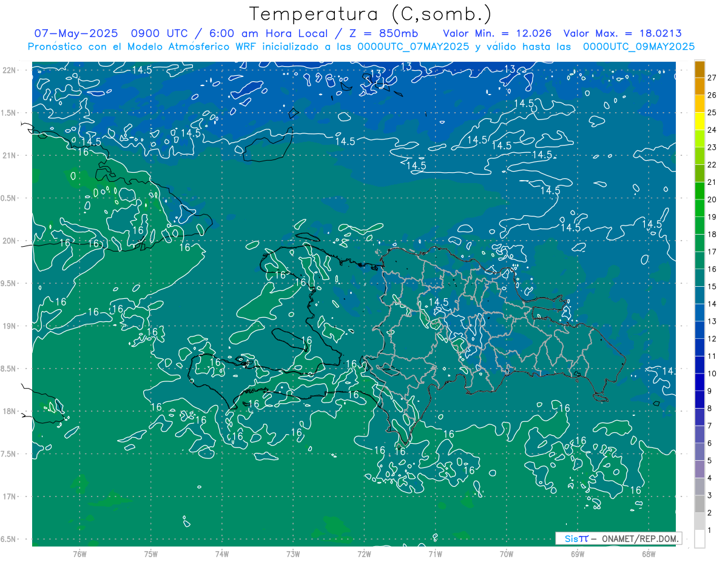Click color scale value "2"
The width and height of the screenshot is (728, 562).
710,513
